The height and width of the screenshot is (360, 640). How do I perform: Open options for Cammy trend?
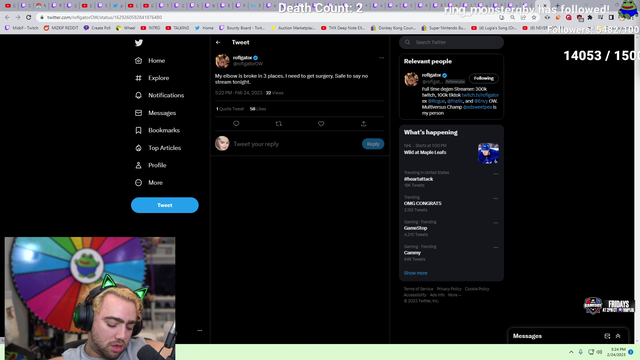(x=496, y=247)
